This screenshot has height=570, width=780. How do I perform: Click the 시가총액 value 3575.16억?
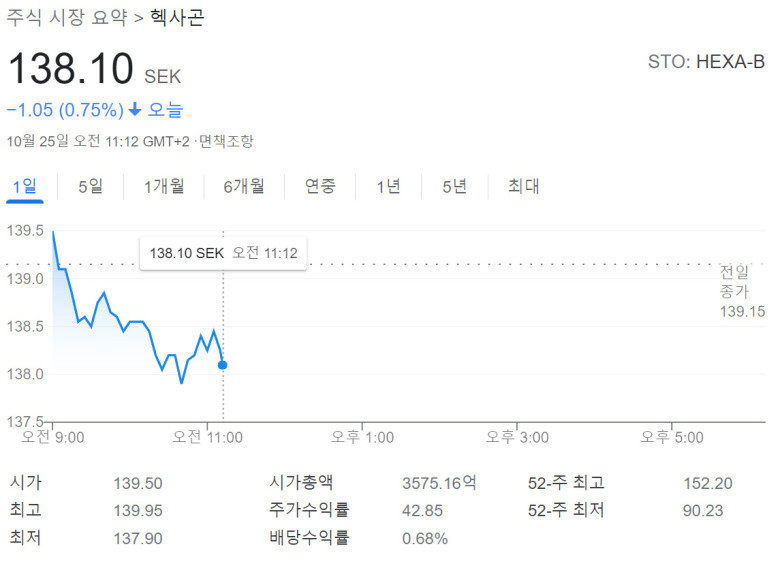439,483
